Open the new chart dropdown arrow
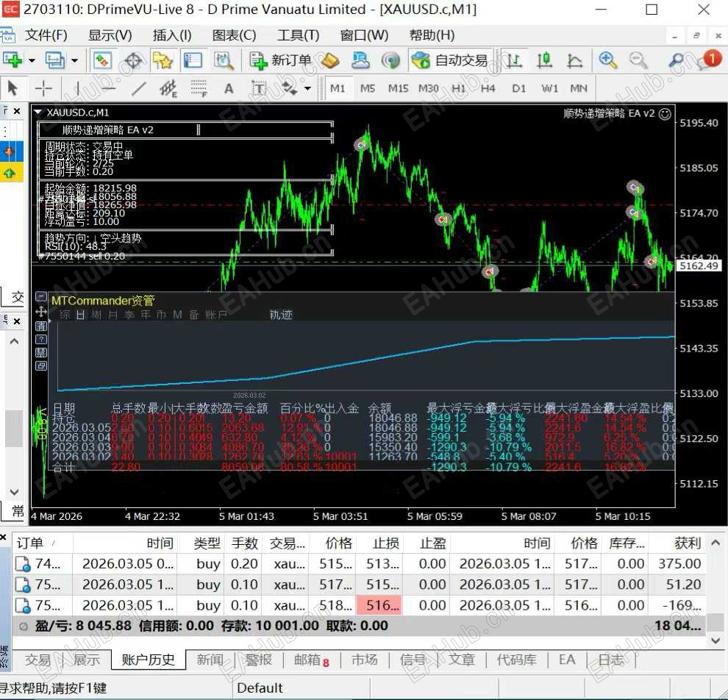Screen dimensions: 728x700 click(32, 61)
